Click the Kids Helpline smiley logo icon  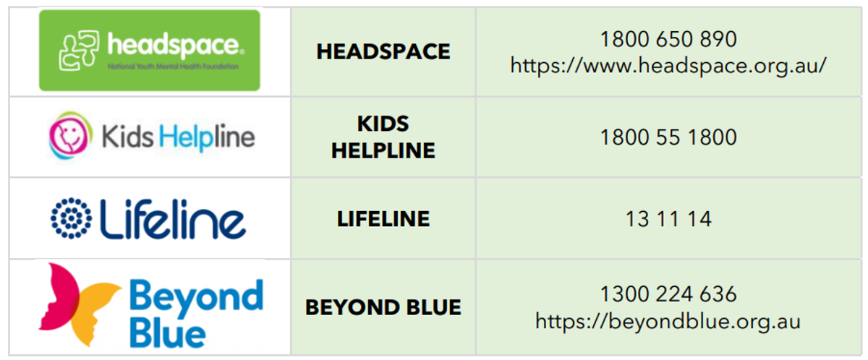pyautogui.click(x=70, y=136)
